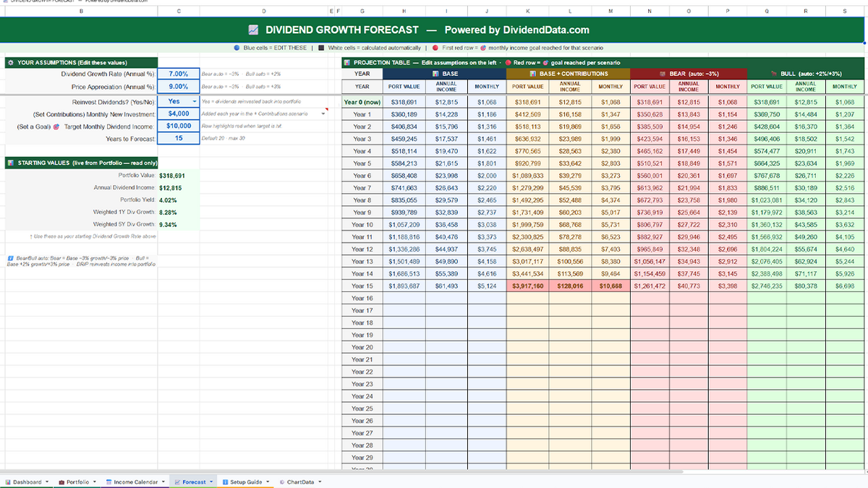Select the $10,000 Target Monthly Dividend Income cell
This screenshot has width=868, height=488.
pyautogui.click(x=179, y=126)
